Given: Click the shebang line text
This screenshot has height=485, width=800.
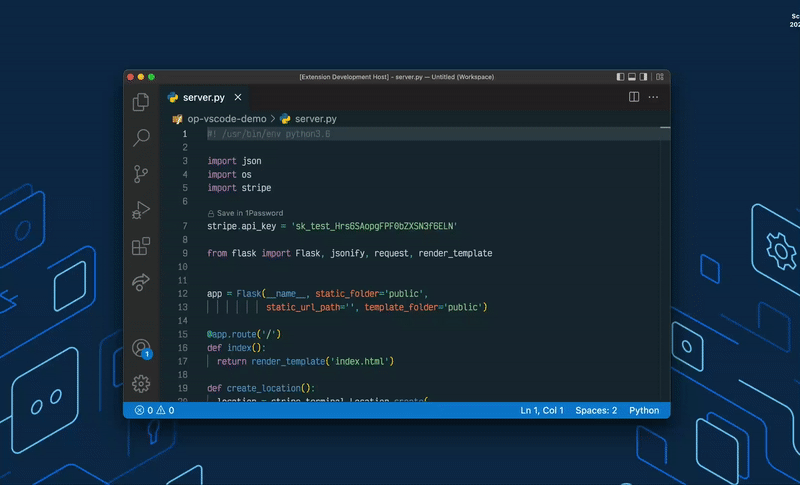Looking at the screenshot, I should click(268, 134).
